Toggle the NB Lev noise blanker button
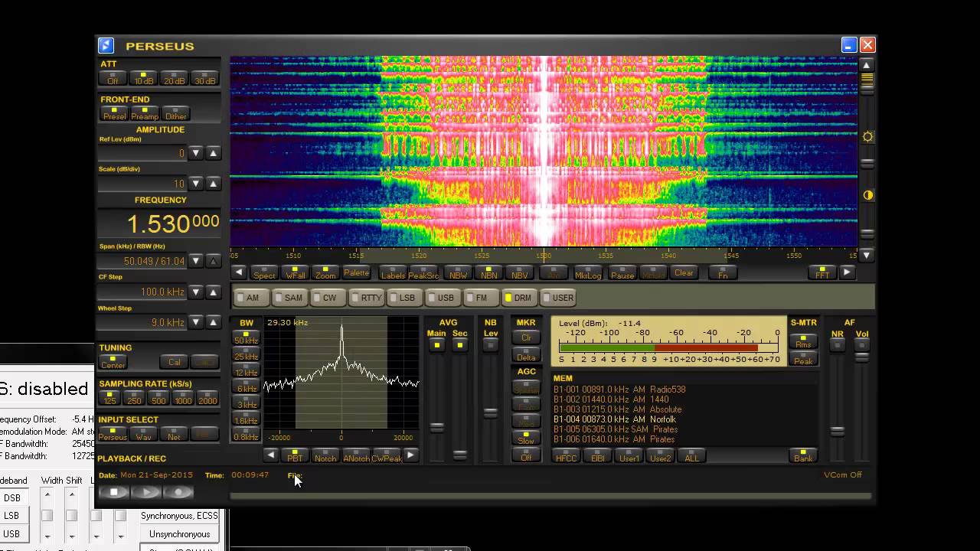Screen dimensions: 980x551 coord(491,345)
